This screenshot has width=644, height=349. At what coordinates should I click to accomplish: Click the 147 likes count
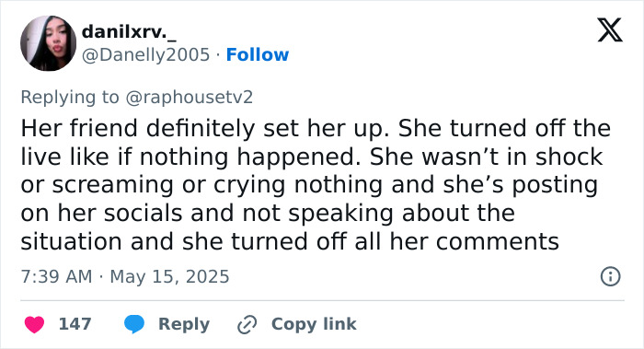pos(75,324)
